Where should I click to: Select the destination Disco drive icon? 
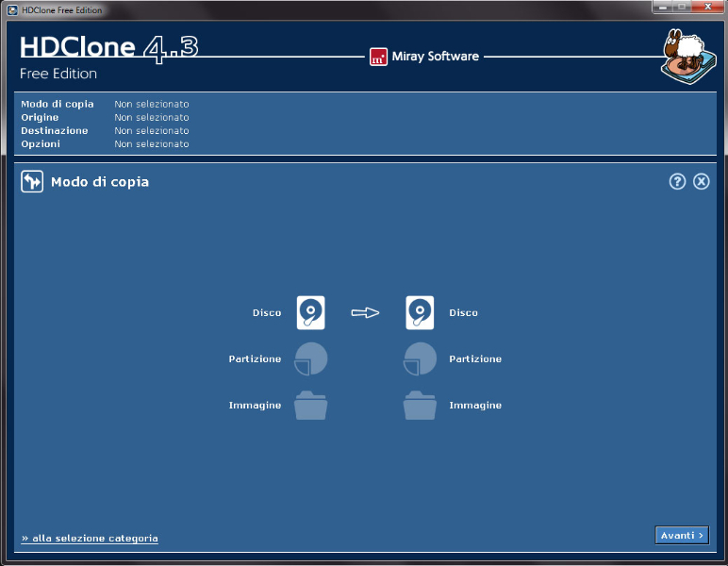coord(420,312)
